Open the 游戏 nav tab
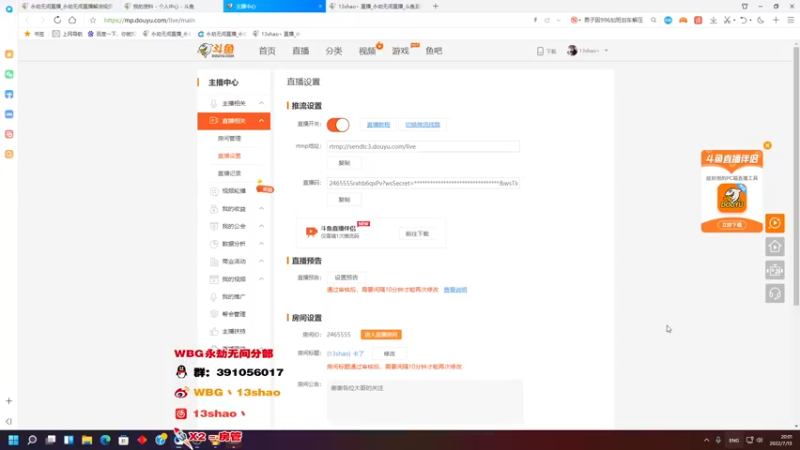Image resolution: width=800 pixels, height=450 pixels. click(x=400, y=51)
